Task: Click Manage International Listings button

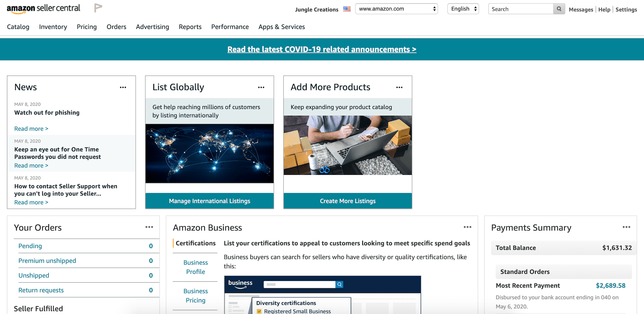Action: pos(209,201)
